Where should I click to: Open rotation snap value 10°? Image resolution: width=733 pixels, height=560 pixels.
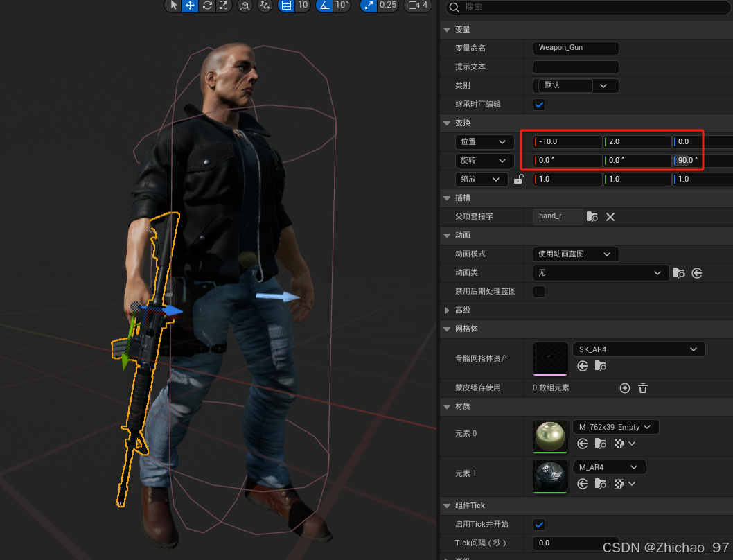(x=342, y=5)
